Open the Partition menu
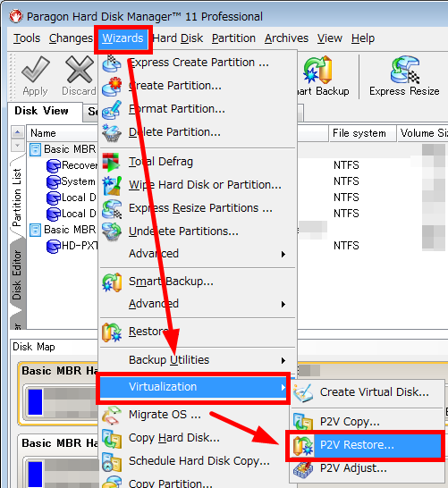The width and height of the screenshot is (448, 488). tap(233, 38)
